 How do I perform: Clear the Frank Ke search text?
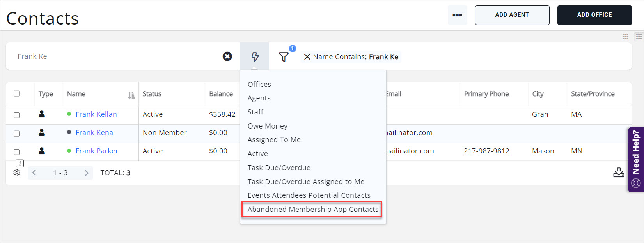(x=227, y=56)
